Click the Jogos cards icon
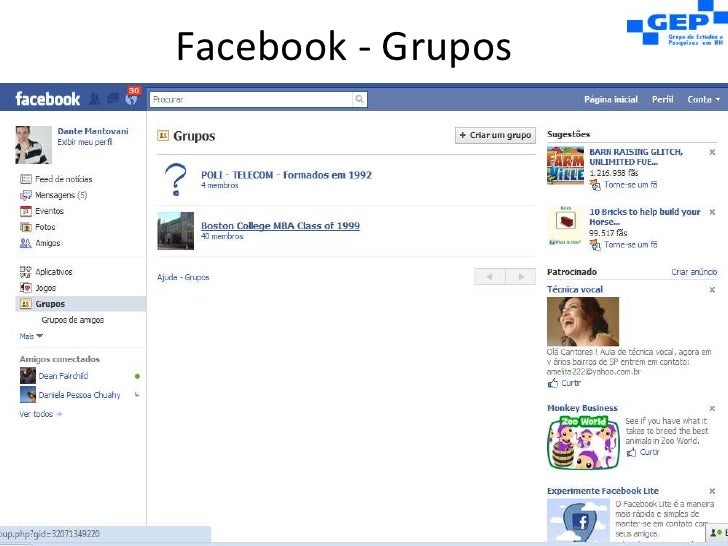The image size is (728, 546). 26,288
